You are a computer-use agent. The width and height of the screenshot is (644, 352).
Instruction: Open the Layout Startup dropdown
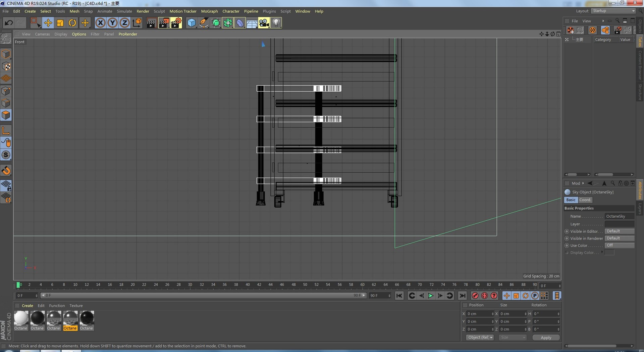pos(613,11)
